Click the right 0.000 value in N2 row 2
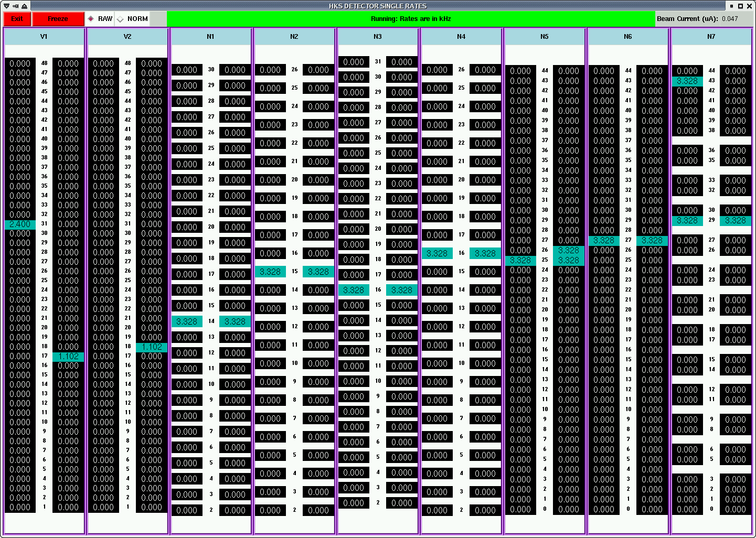Image resolution: width=756 pixels, height=538 pixels. (x=318, y=510)
